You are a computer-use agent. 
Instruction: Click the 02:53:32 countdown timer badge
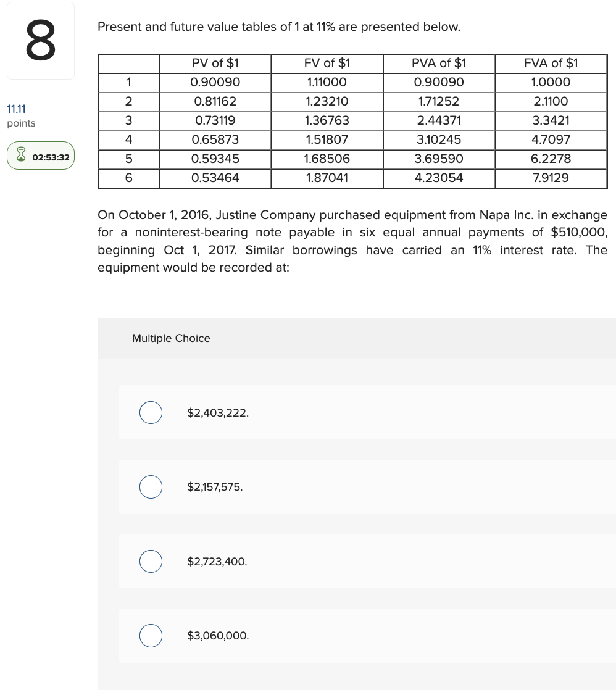click(41, 156)
